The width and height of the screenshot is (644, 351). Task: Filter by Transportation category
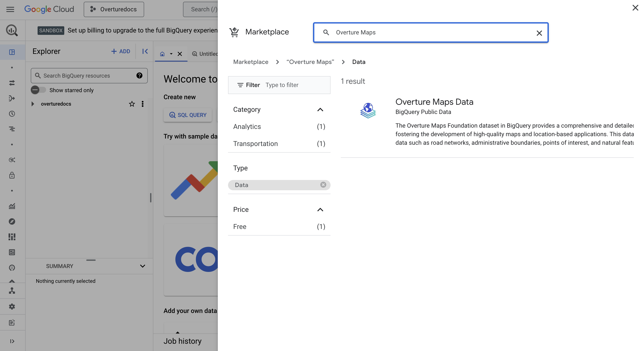[279, 144]
